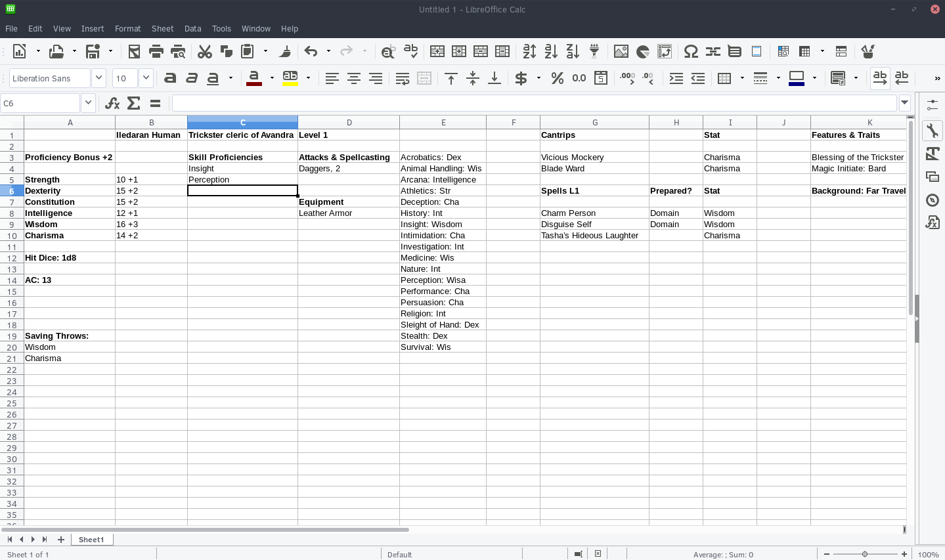The height and width of the screenshot is (560, 945).
Task: Open Find & Replace from the toolbar
Action: (388, 51)
